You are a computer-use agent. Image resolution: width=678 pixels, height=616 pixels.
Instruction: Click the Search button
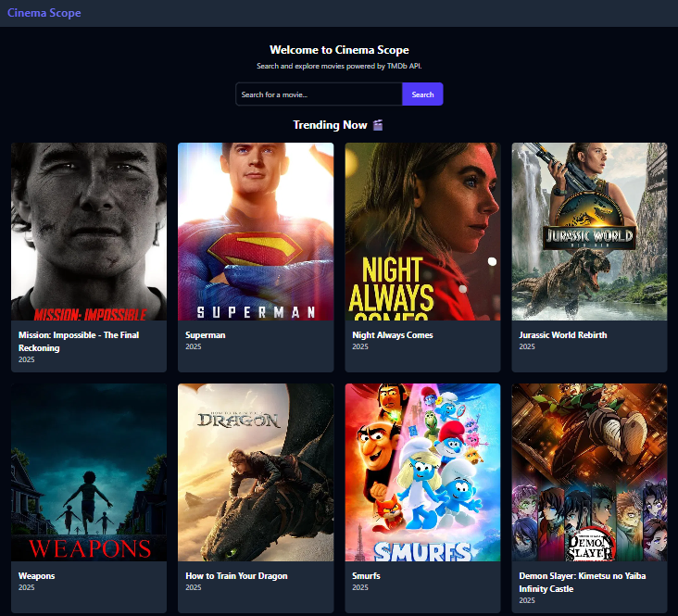point(422,94)
